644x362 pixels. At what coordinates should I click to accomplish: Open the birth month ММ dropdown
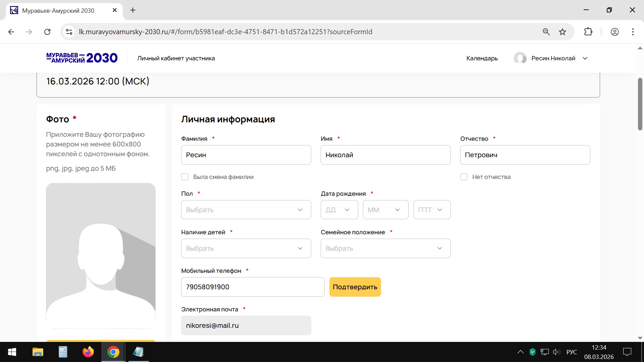tap(385, 210)
